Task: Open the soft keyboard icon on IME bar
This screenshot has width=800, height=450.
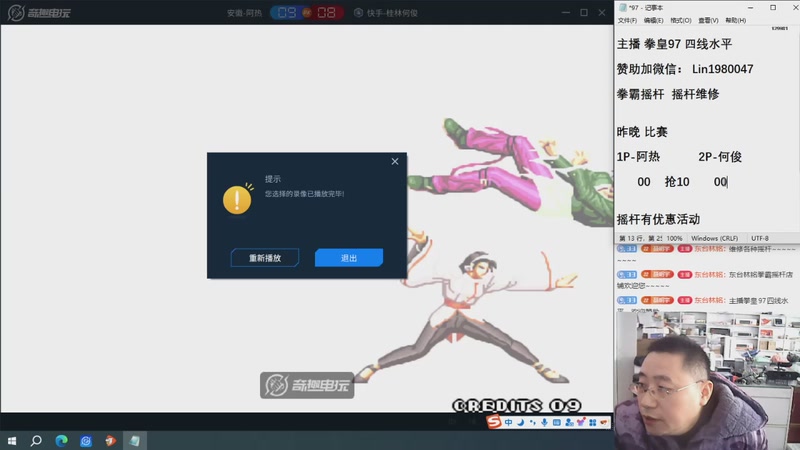Action: pos(557,422)
